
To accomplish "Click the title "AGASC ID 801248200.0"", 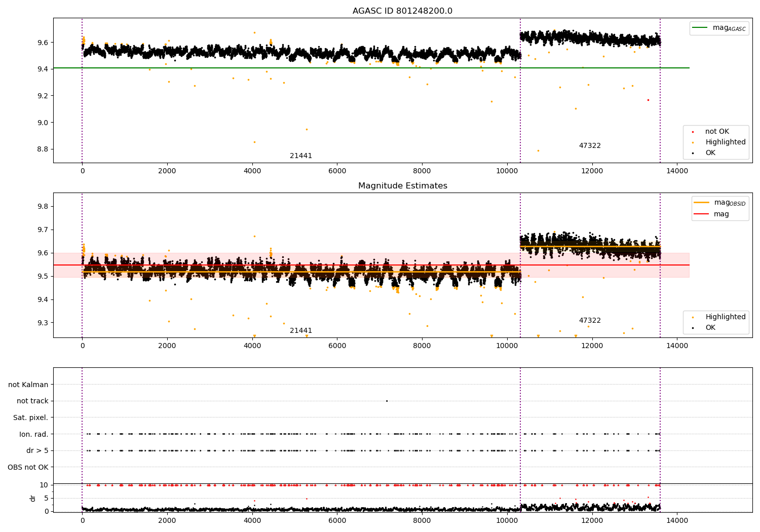I will click(x=403, y=11).
